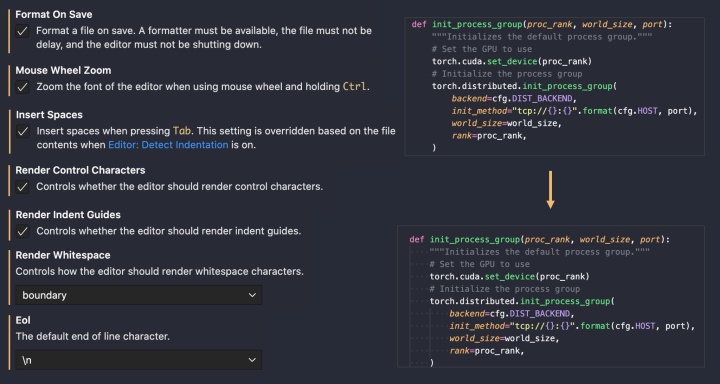
Task: Click the Ctrl key label in description
Action: [x=354, y=87]
